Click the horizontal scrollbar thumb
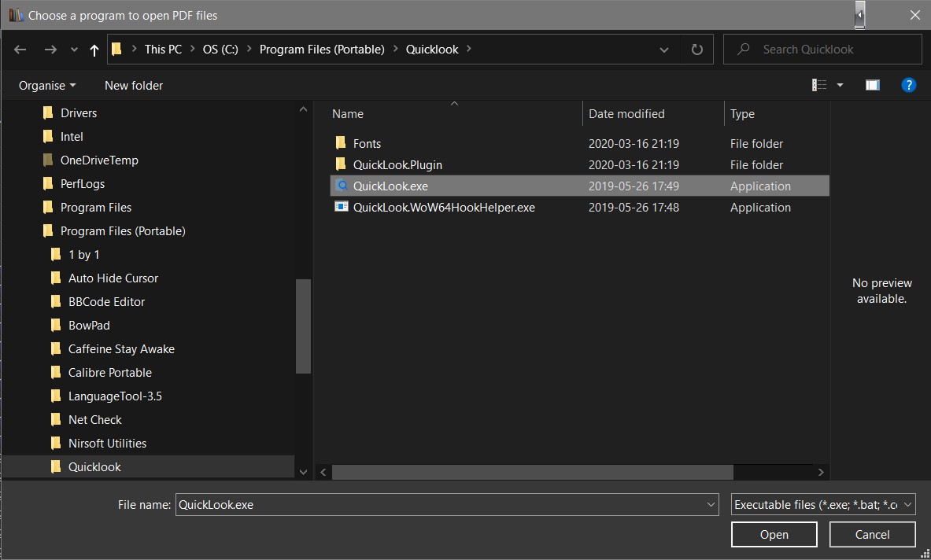 pyautogui.click(x=533, y=472)
